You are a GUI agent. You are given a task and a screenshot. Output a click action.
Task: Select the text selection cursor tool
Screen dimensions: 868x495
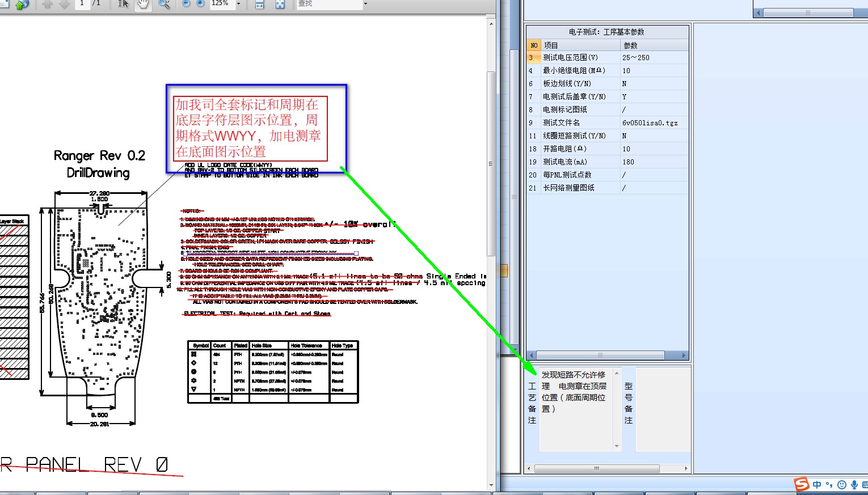tap(124, 4)
